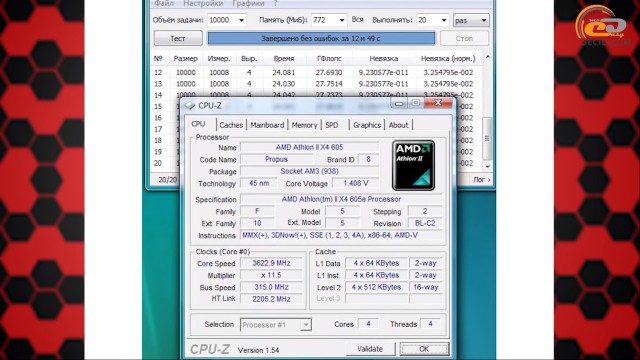Sort by the Время column header
The height and width of the screenshot is (360, 640).
[284, 59]
